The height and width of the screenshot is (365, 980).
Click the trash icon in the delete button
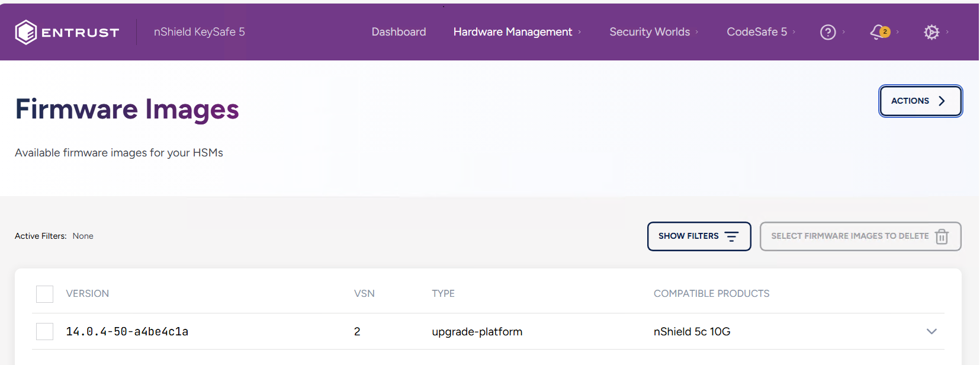click(942, 236)
